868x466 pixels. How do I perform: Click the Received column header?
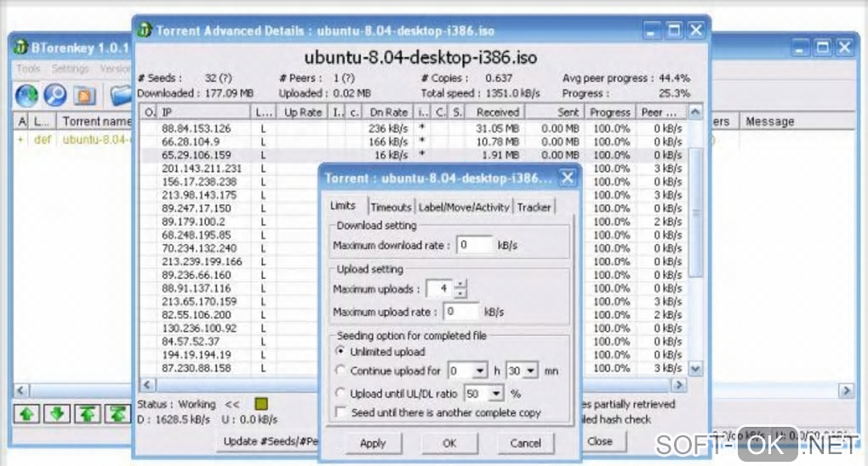494,111
